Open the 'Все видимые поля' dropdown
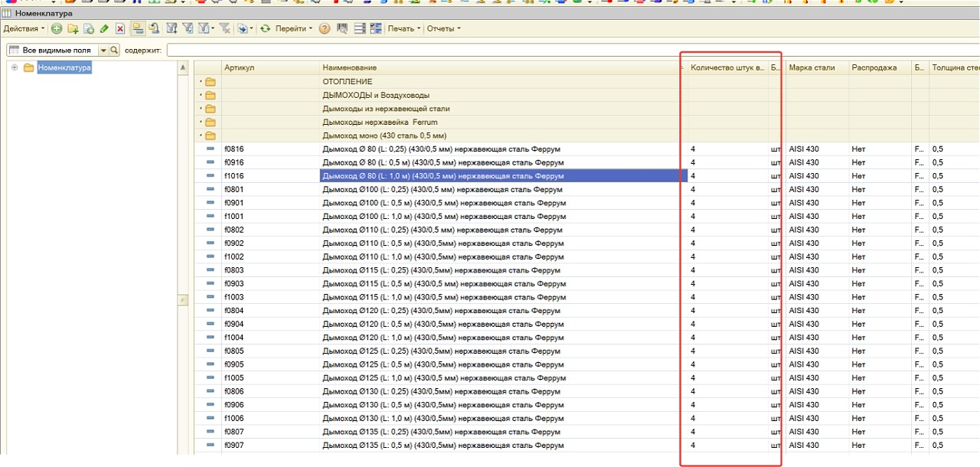980x467 pixels. (103, 51)
